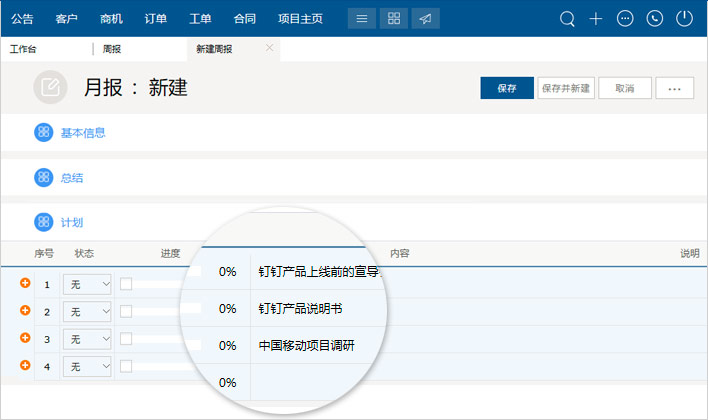
Task: Click the 保存 button
Action: point(506,88)
